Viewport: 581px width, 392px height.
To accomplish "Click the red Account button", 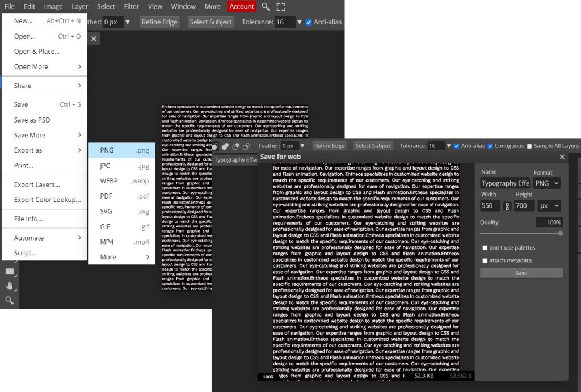I will (242, 7).
